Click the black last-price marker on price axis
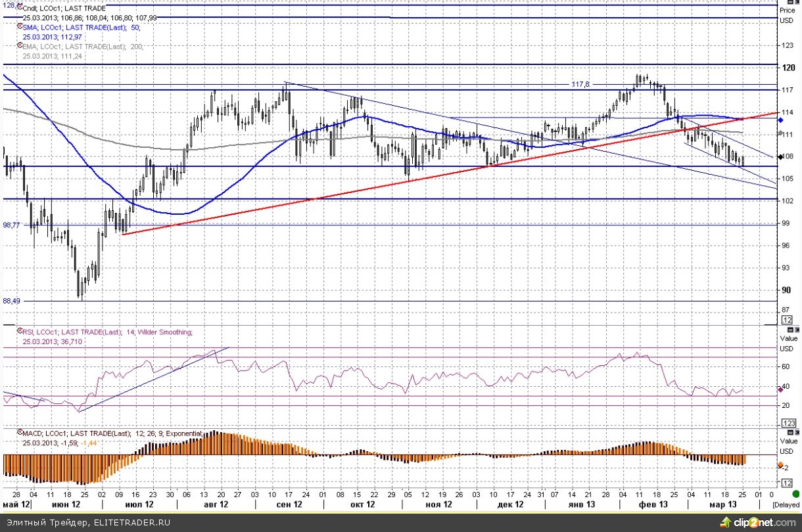Viewport: 802px width, 532px height. 780,156
